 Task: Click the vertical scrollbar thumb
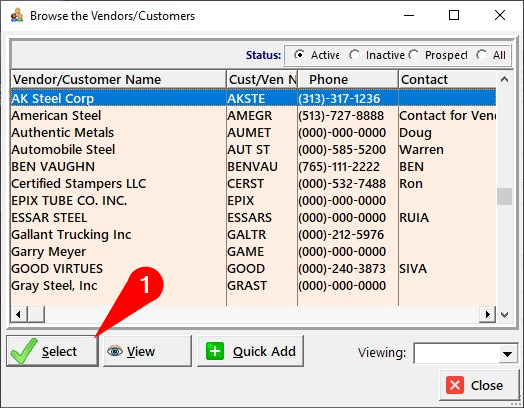pyautogui.click(x=504, y=196)
